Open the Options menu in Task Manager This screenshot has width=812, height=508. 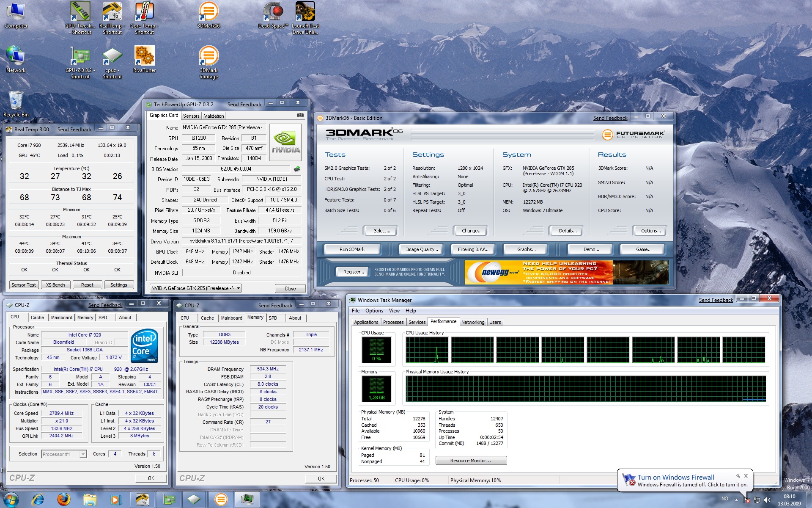click(x=374, y=311)
